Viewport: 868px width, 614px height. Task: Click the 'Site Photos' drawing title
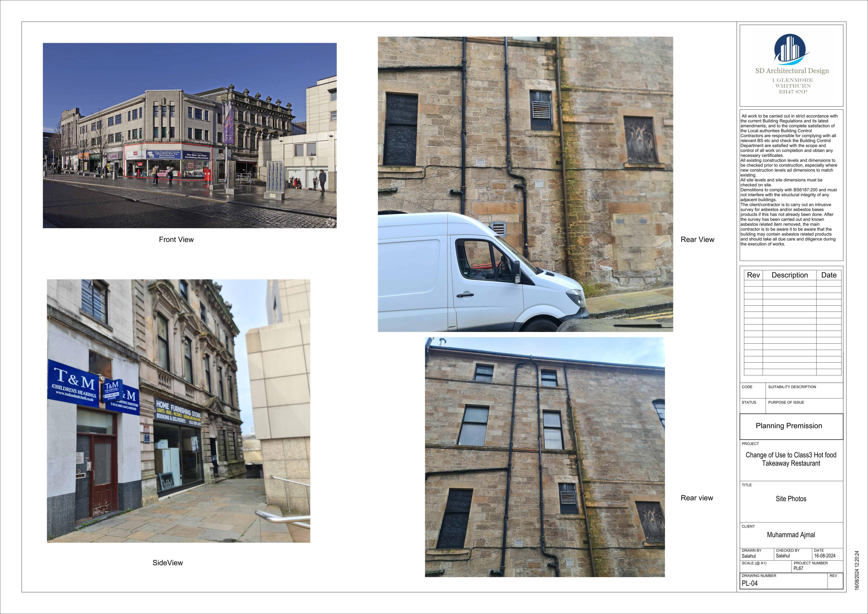(791, 499)
